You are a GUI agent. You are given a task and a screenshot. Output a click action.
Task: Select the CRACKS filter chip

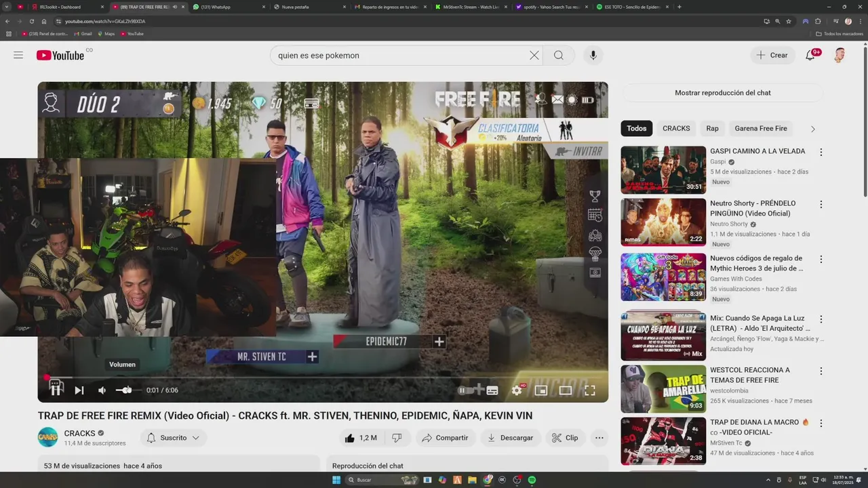pos(676,128)
